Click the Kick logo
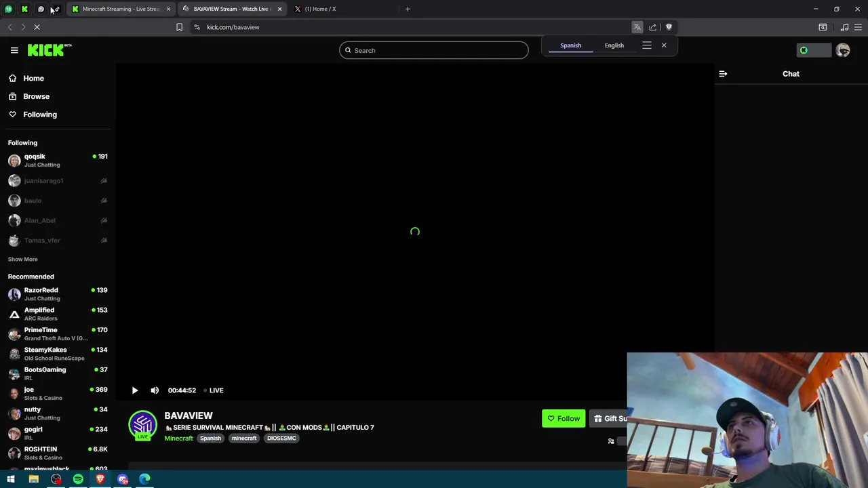This screenshot has height=488, width=868. [50, 50]
